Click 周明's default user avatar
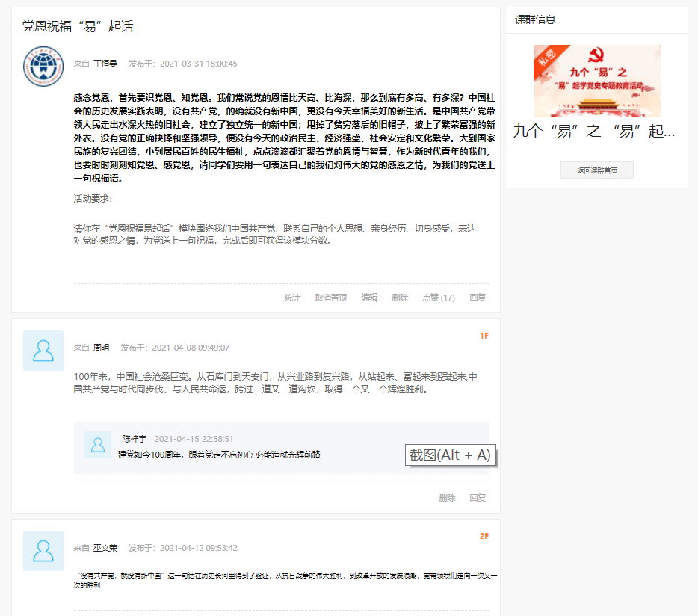Viewport: 698px width, 616px height. tap(43, 351)
